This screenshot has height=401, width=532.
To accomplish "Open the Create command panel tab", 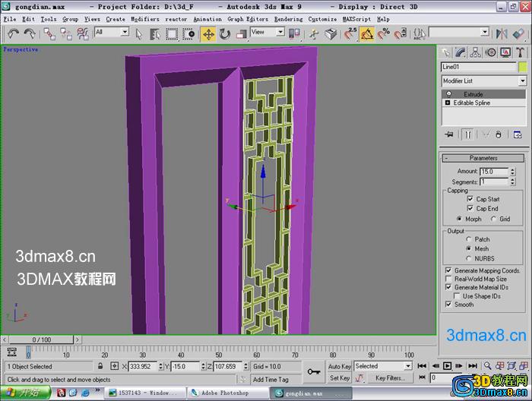I will [446, 52].
